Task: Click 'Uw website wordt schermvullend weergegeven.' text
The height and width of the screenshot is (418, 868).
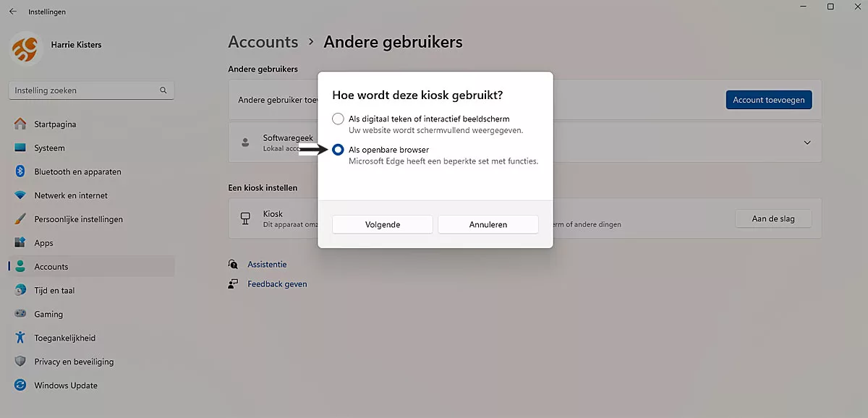Action: 435,130
